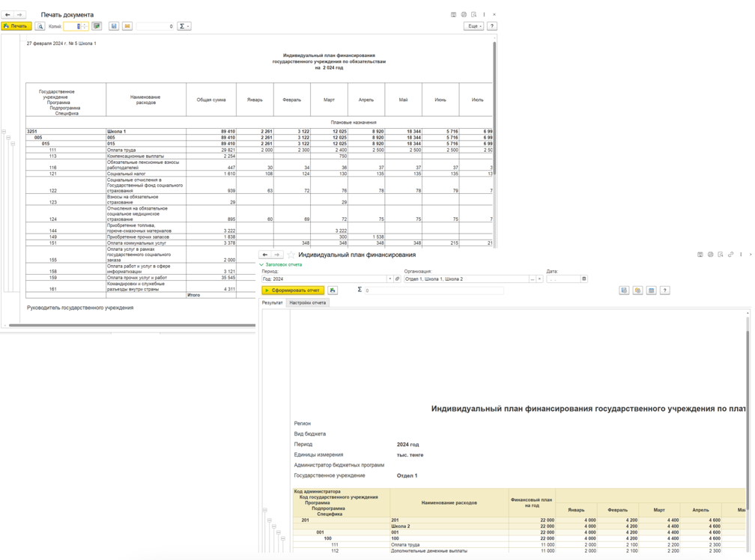Screen dimensions: 755x560
Task: Collapse group 015 in print document outline
Action: pyautogui.click(x=13, y=144)
